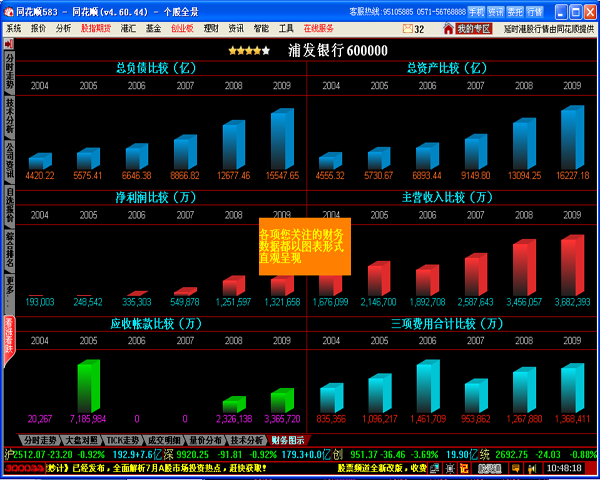Toggle the speaker sound icon in the status bar
This screenshot has width=600, height=480.
[532, 468]
